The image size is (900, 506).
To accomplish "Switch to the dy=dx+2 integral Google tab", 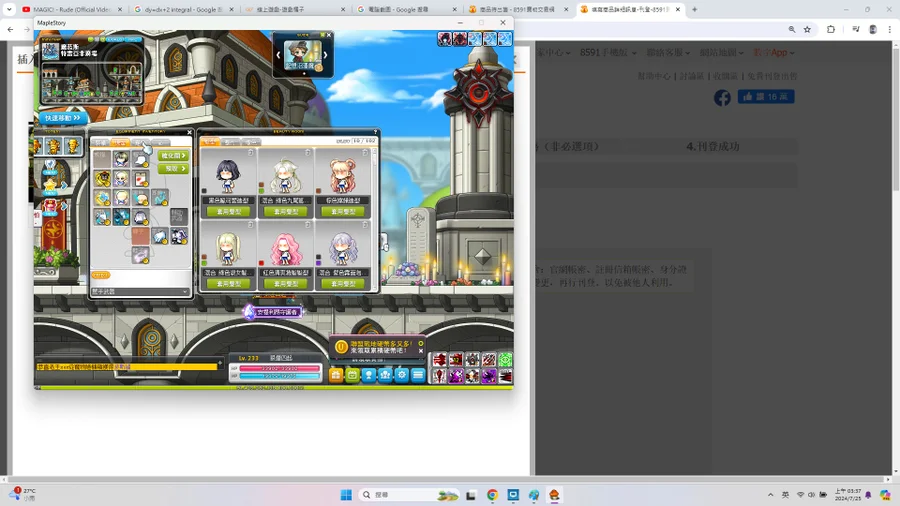I will [184, 9].
